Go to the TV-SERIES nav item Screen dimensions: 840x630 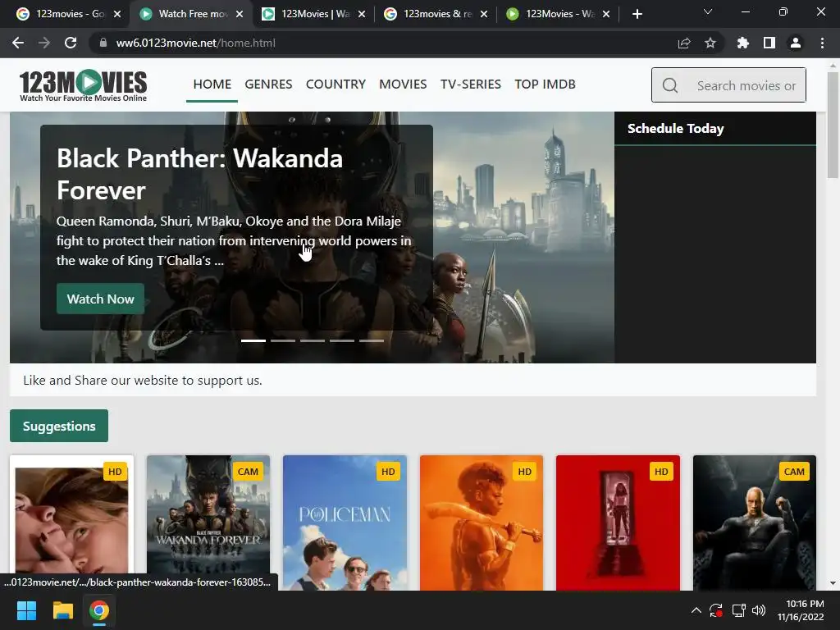coord(471,84)
